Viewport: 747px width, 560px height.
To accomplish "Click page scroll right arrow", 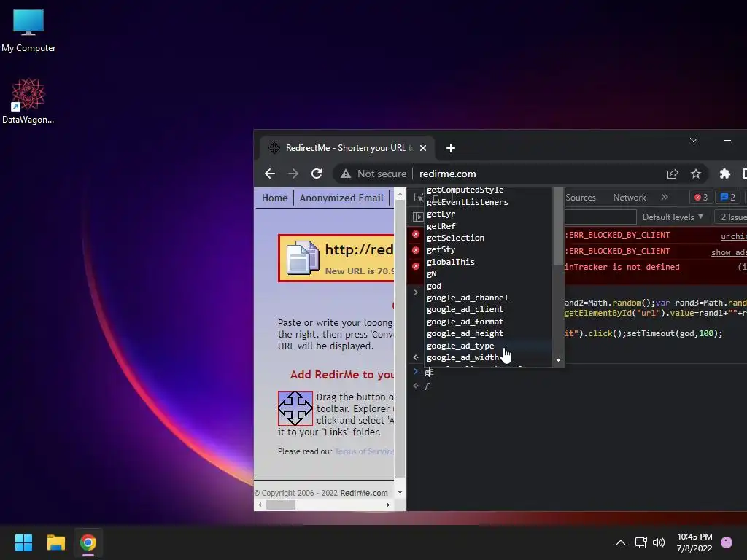I will (x=388, y=505).
